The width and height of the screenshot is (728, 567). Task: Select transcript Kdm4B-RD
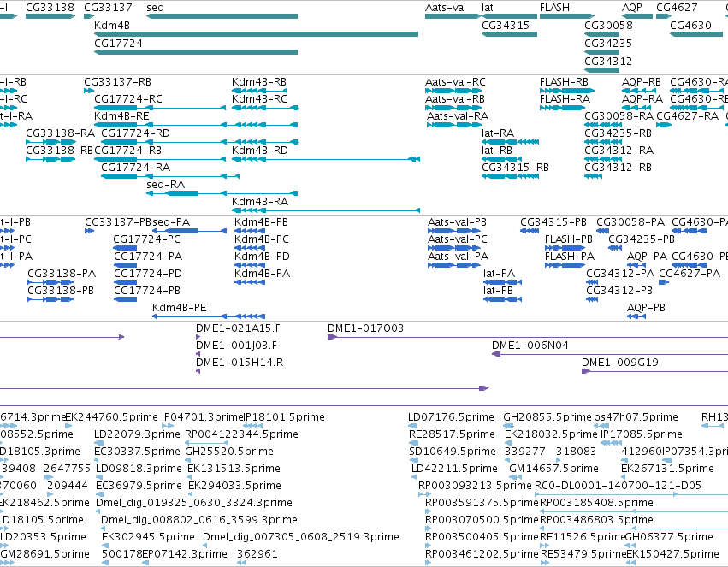click(259, 151)
